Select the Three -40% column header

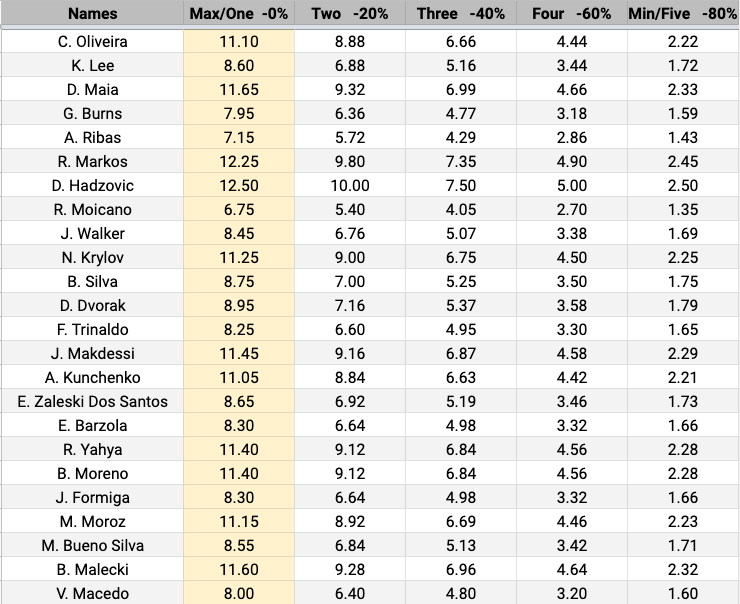click(x=460, y=14)
